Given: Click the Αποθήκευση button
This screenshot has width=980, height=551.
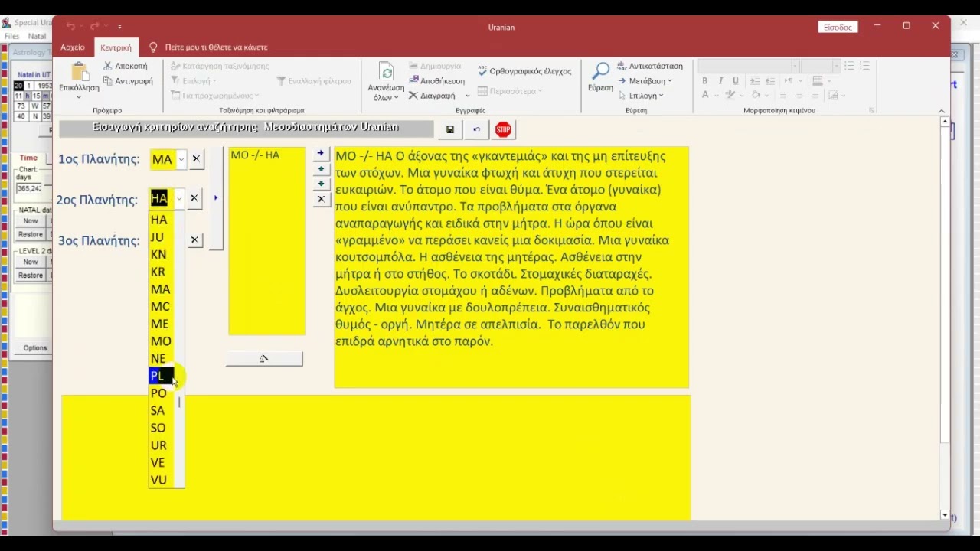Looking at the screenshot, I should pyautogui.click(x=437, y=81).
